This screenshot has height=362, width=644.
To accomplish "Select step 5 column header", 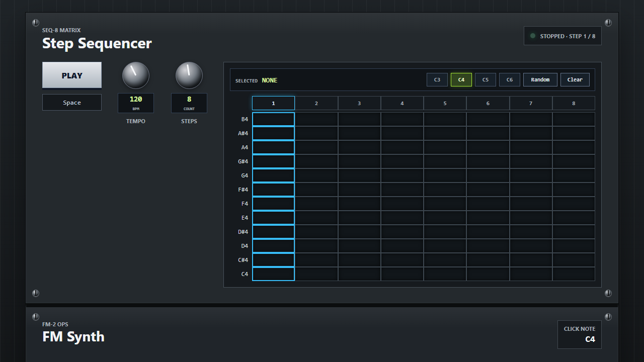I will coord(445,103).
